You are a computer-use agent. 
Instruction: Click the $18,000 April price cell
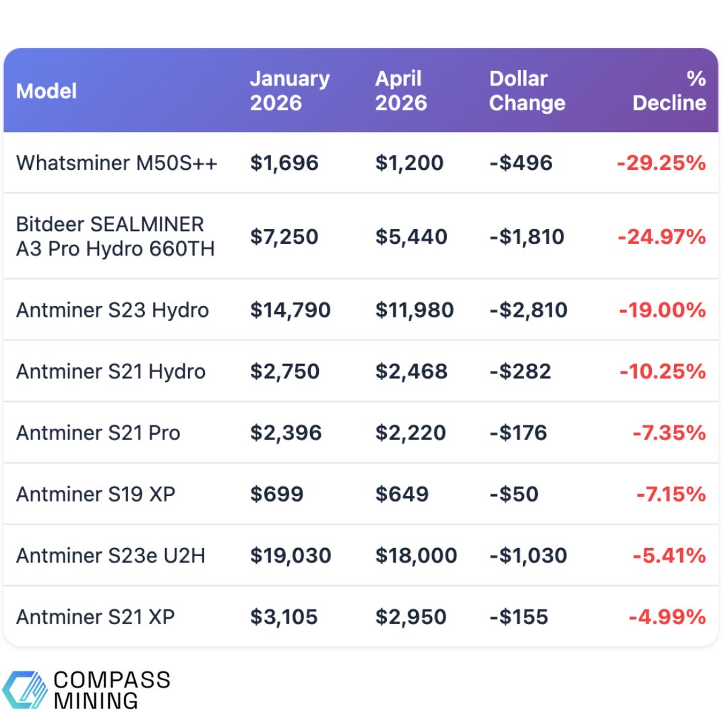(x=416, y=555)
